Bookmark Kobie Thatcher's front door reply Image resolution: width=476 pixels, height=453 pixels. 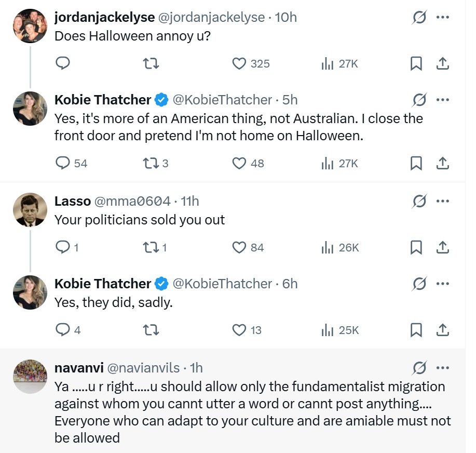[416, 164]
